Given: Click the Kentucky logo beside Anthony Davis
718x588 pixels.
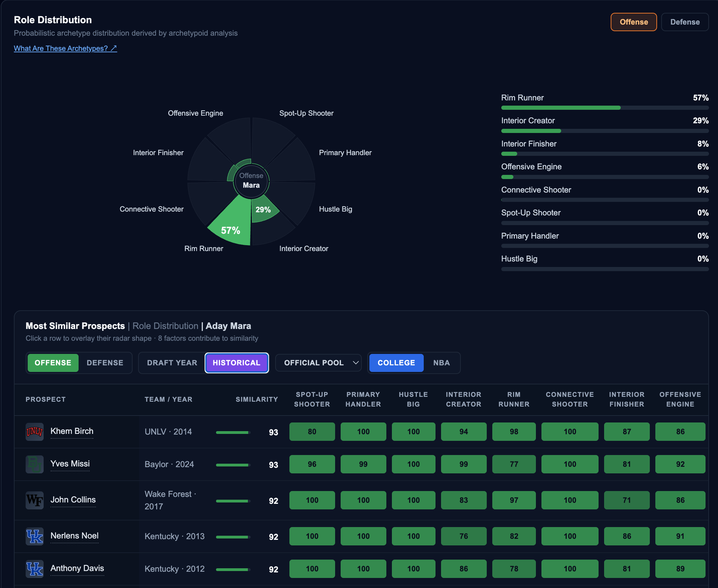Looking at the screenshot, I should [x=35, y=569].
